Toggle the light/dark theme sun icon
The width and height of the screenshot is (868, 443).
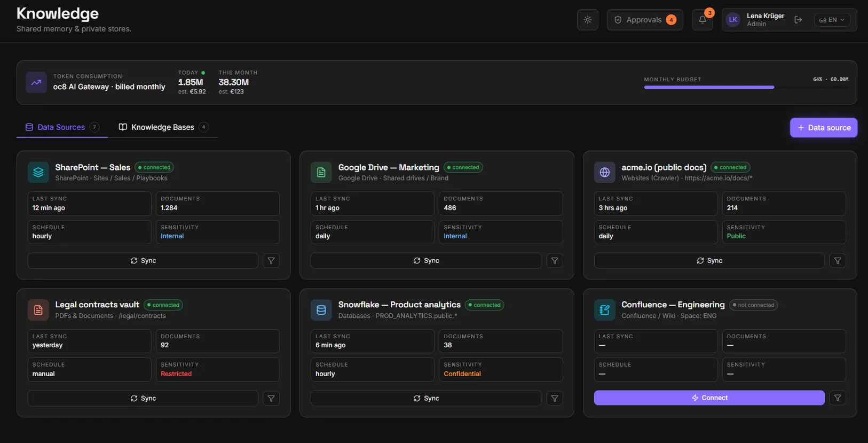(x=587, y=20)
